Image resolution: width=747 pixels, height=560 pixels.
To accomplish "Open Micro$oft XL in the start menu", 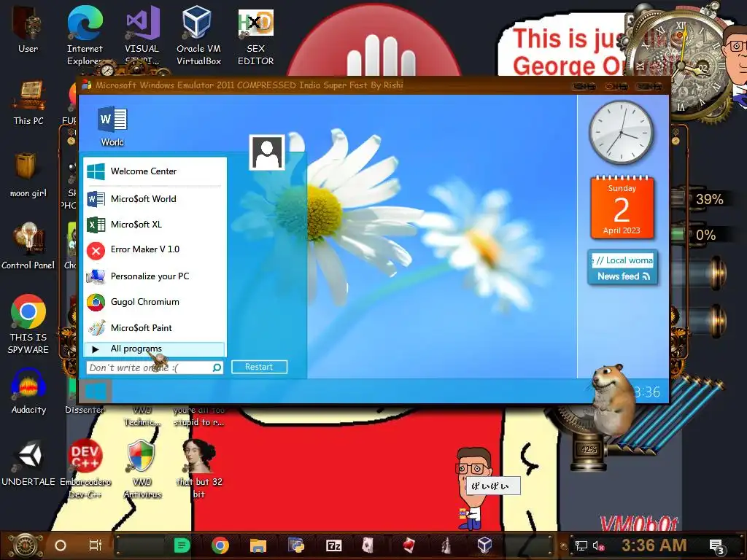I will point(155,225).
